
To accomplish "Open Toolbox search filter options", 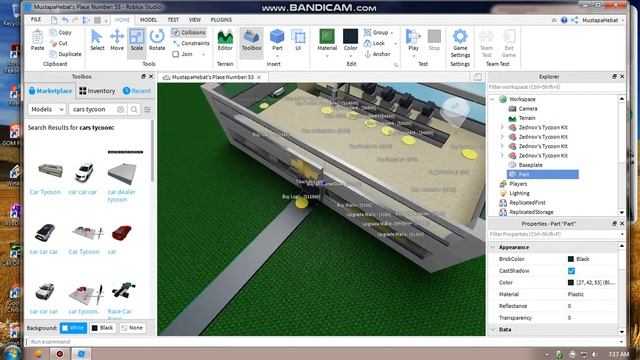I will (147, 109).
